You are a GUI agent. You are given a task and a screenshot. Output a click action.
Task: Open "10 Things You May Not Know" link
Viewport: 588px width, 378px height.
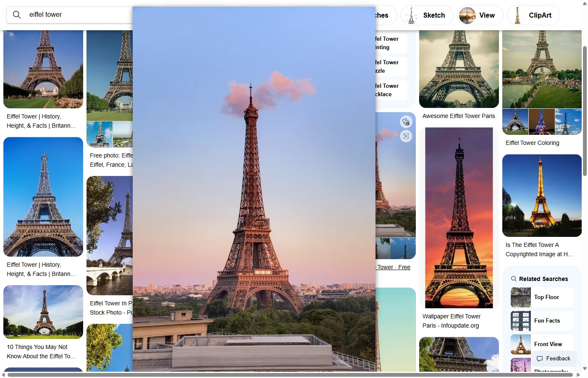(x=41, y=352)
